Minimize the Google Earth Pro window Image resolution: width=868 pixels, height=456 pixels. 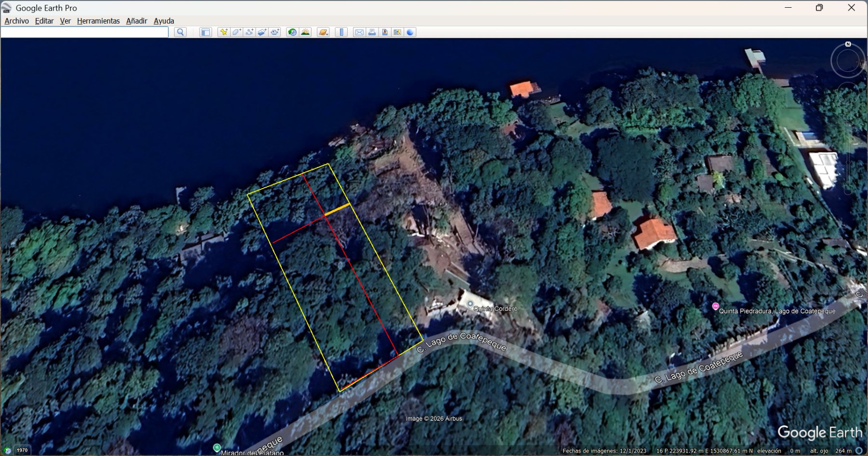[x=788, y=8]
